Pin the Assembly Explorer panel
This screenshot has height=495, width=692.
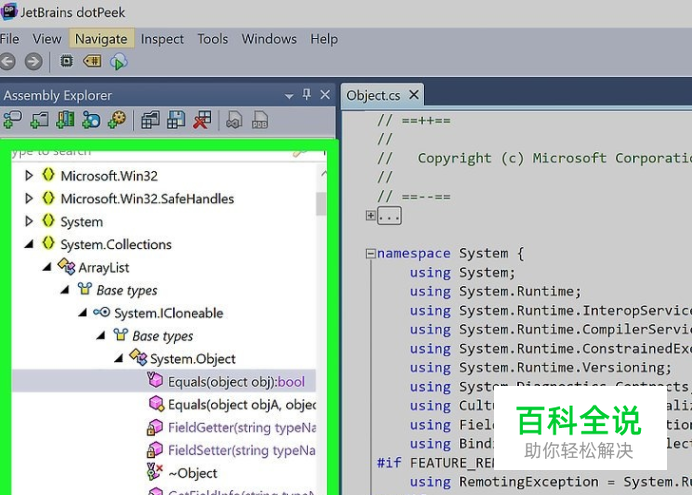(x=307, y=94)
